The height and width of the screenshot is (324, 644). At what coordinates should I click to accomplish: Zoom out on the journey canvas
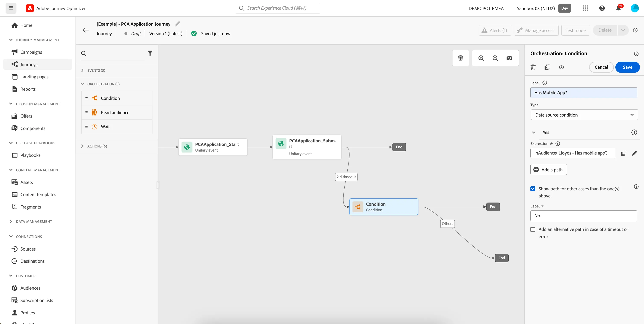pos(495,58)
